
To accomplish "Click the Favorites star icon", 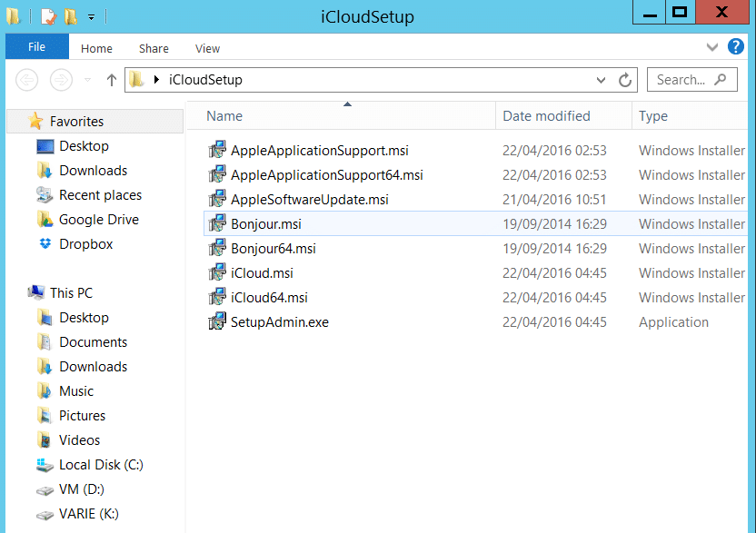I will pyautogui.click(x=35, y=121).
